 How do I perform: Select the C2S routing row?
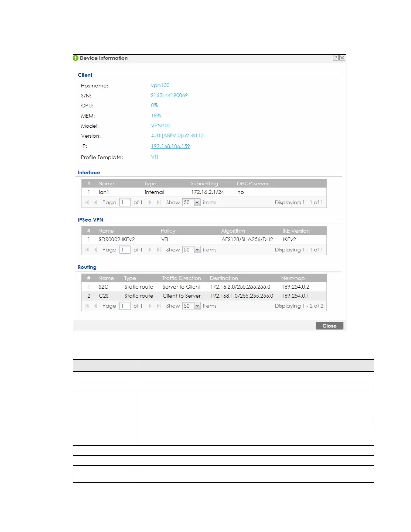[x=204, y=296]
